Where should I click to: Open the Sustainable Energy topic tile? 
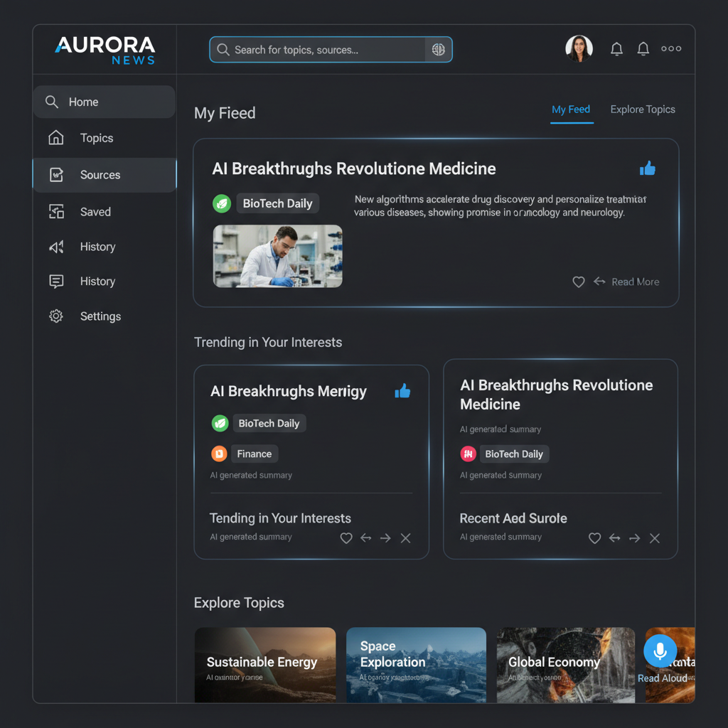(x=264, y=665)
